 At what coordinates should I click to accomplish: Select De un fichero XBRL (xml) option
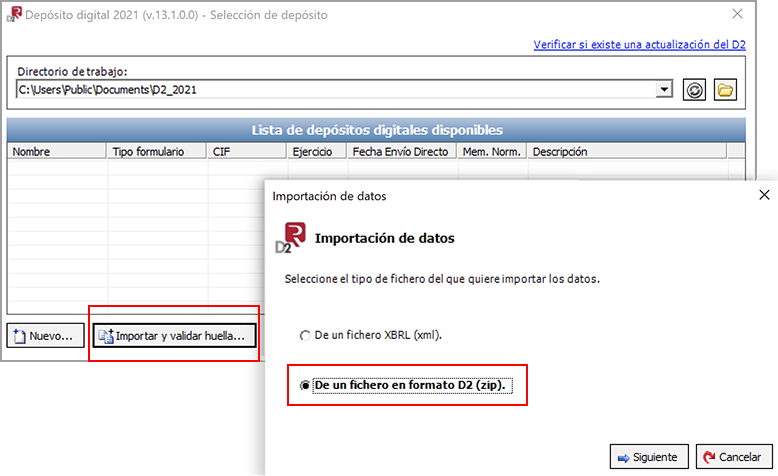pos(371,335)
